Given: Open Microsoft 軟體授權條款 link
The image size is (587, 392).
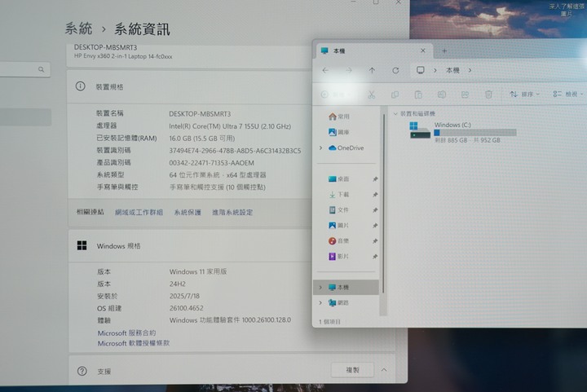Looking at the screenshot, I should [x=133, y=343].
